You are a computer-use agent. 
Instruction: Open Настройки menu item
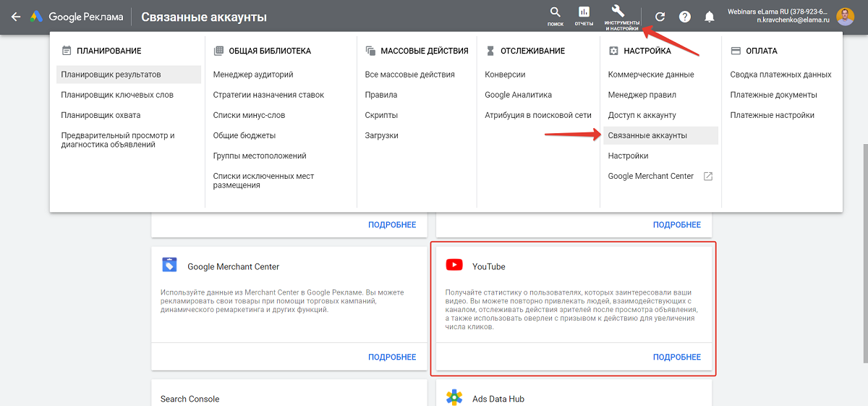[x=628, y=156]
